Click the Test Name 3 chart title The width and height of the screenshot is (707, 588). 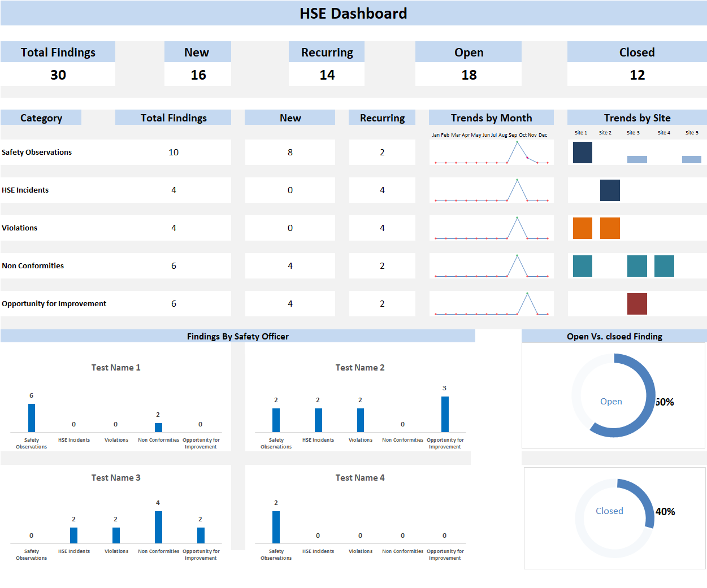coord(116,478)
